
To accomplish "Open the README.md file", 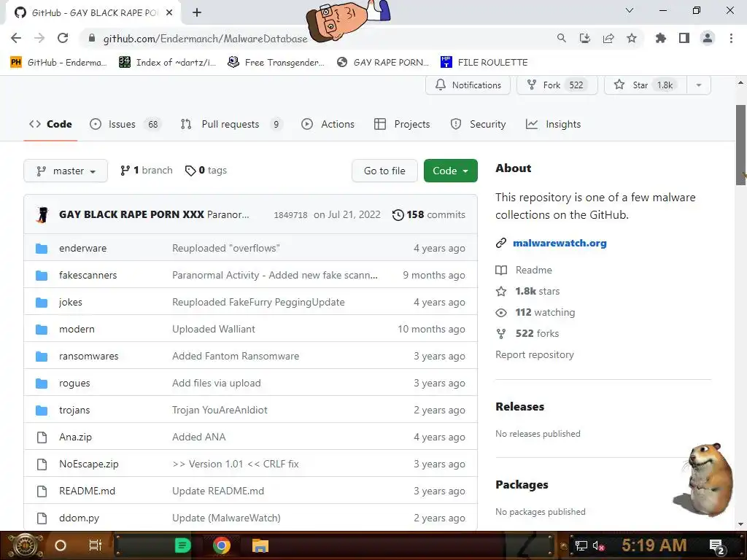I will pos(88,491).
